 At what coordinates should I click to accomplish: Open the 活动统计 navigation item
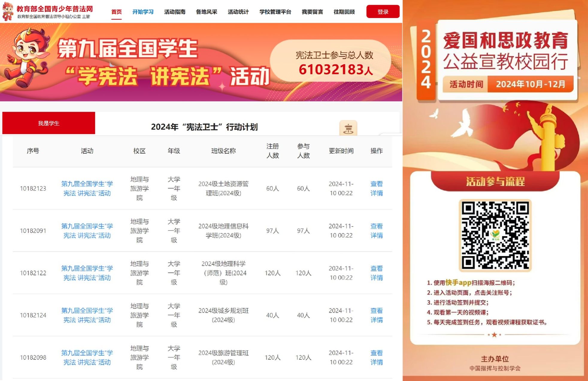pos(238,12)
